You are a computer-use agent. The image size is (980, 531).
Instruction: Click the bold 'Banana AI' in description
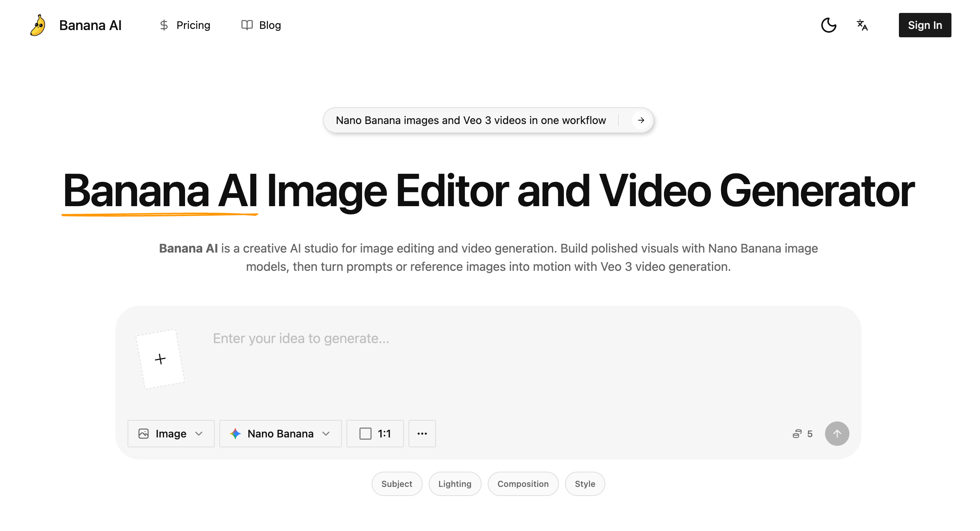[x=188, y=248]
